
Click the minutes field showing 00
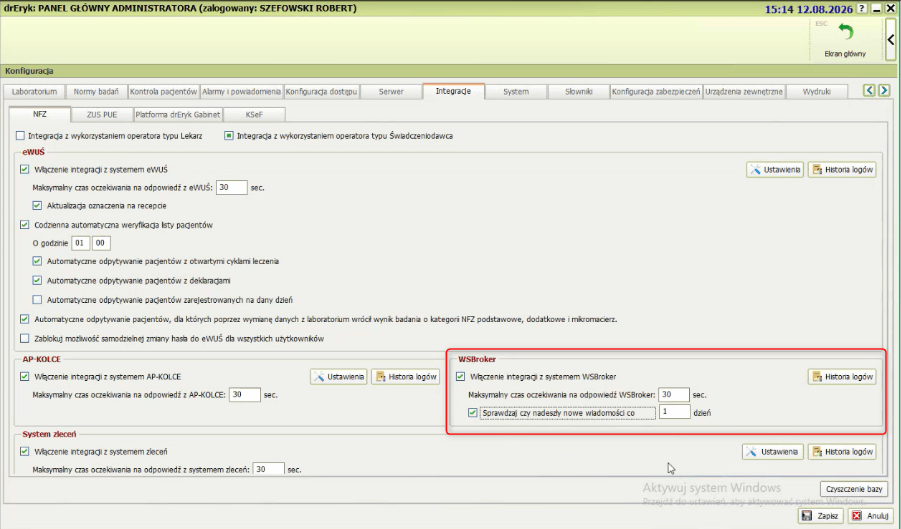tap(101, 243)
